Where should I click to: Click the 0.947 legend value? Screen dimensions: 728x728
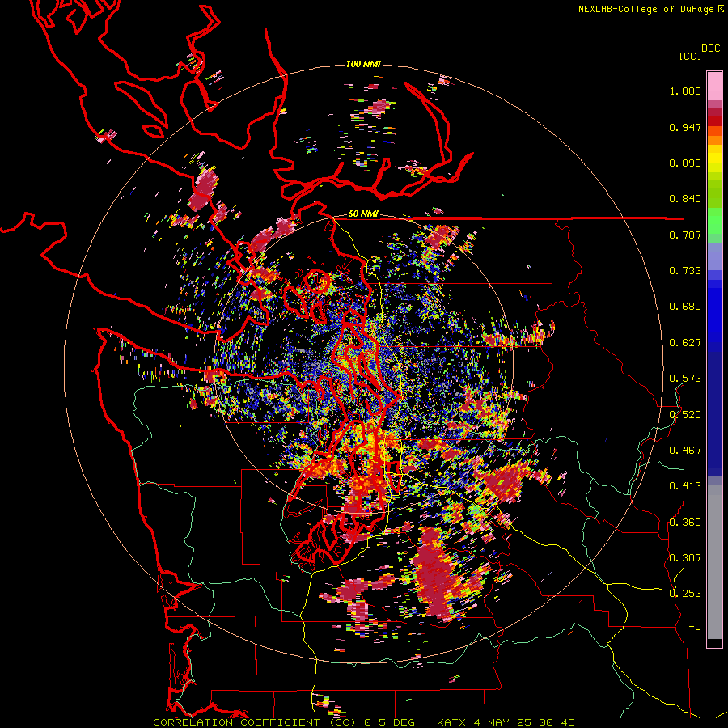pos(685,127)
